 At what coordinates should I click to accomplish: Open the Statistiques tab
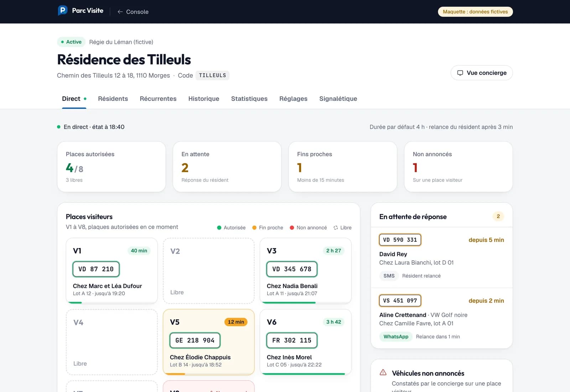pyautogui.click(x=249, y=99)
